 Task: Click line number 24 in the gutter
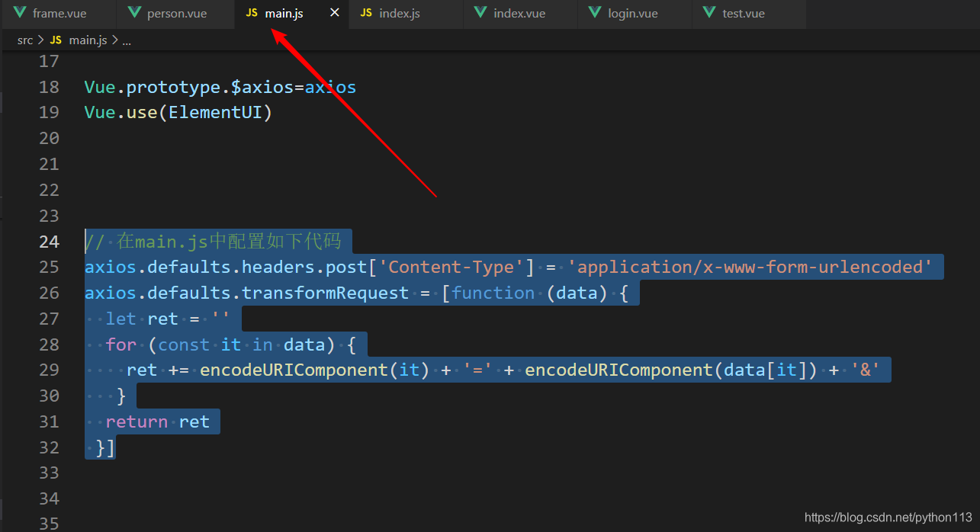(49, 242)
